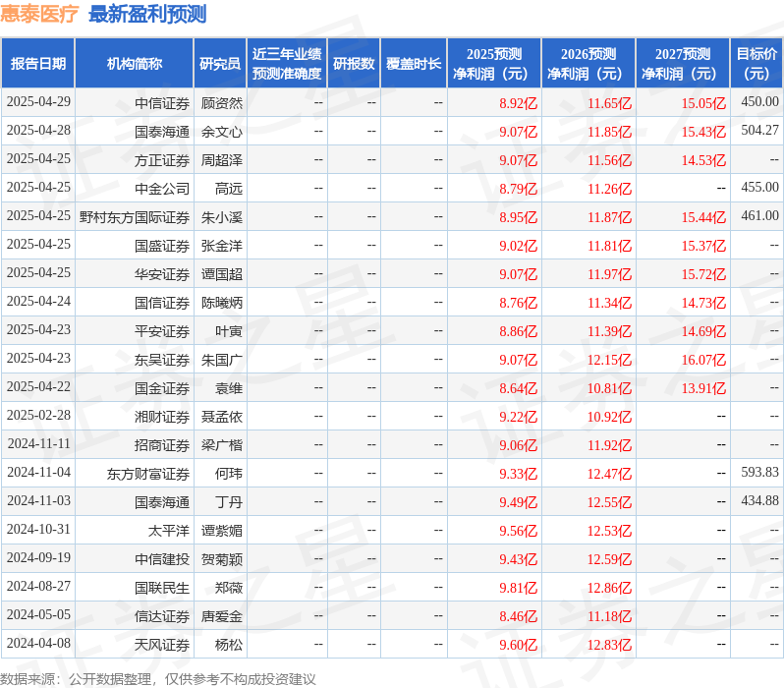784x688 pixels.
Task: Click the 覆盖时长 column header
Action: (x=414, y=64)
